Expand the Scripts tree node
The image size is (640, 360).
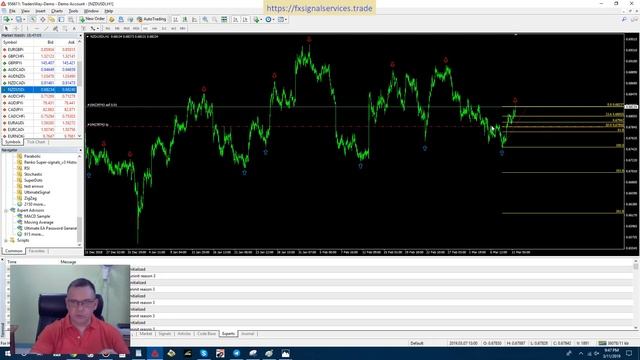pyautogui.click(x=7, y=240)
